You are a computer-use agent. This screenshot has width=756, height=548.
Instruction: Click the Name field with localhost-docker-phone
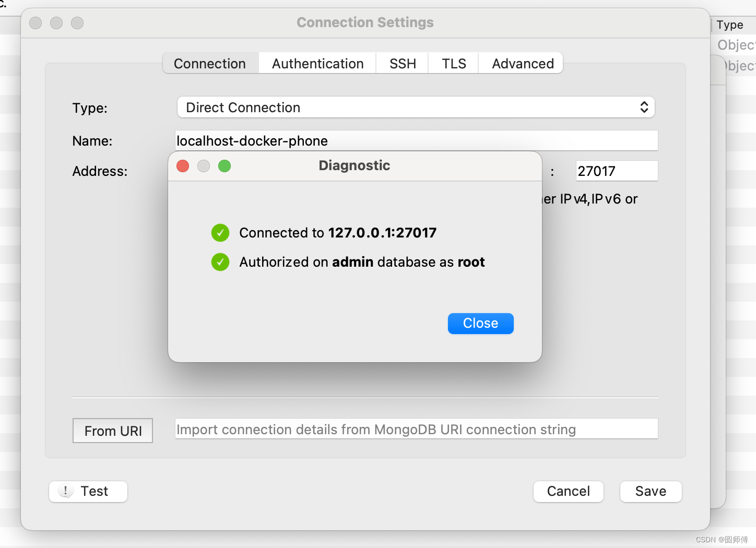(416, 140)
